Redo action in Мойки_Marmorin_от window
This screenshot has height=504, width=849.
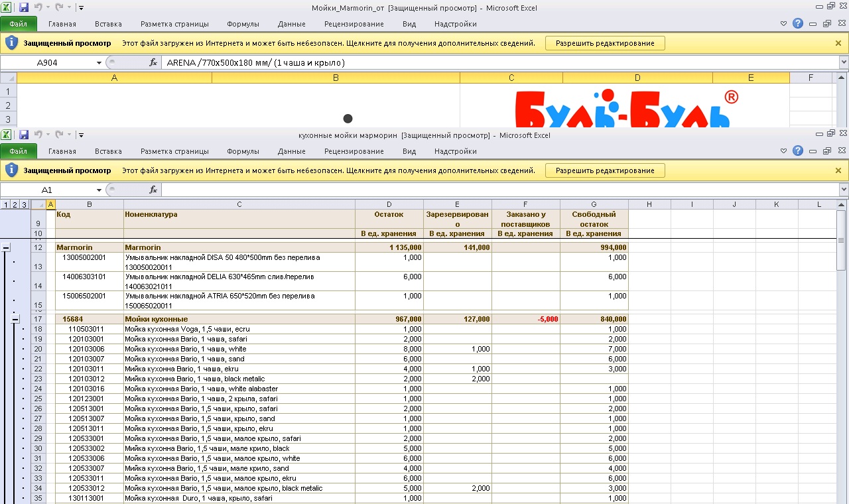coord(58,7)
